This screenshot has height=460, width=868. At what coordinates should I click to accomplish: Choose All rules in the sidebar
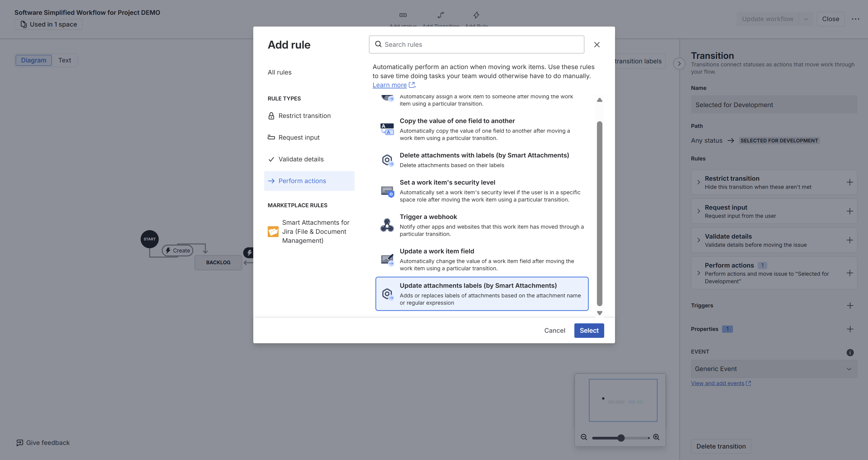tap(279, 72)
